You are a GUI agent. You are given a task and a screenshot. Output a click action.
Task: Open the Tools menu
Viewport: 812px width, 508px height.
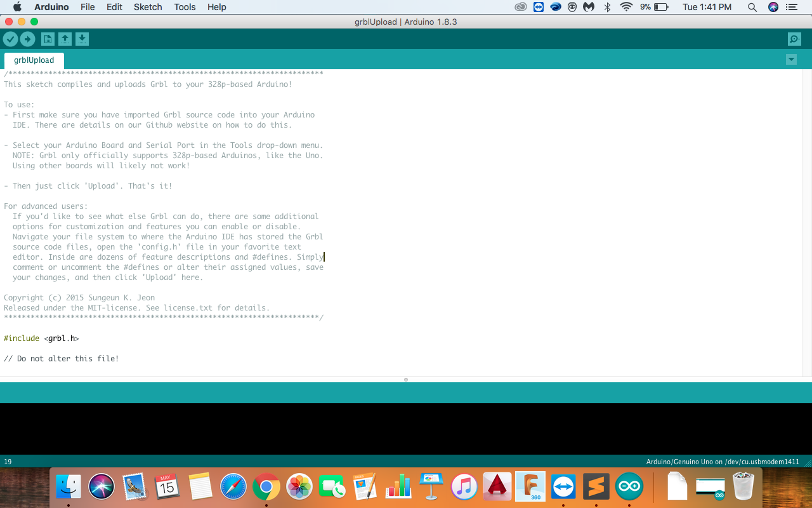[185, 7]
